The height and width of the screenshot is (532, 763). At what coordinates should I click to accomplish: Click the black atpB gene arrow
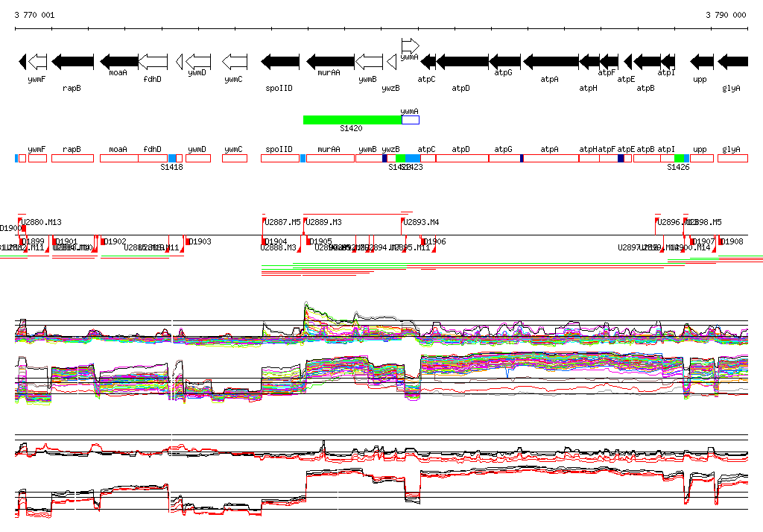pos(648,62)
